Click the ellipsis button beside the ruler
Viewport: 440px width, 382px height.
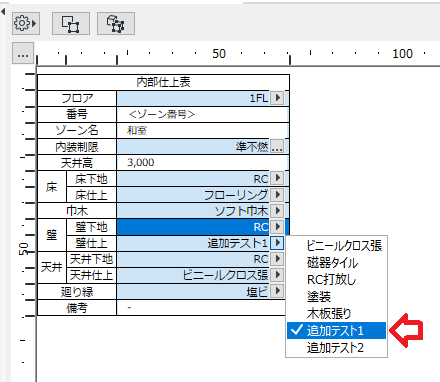click(x=23, y=53)
